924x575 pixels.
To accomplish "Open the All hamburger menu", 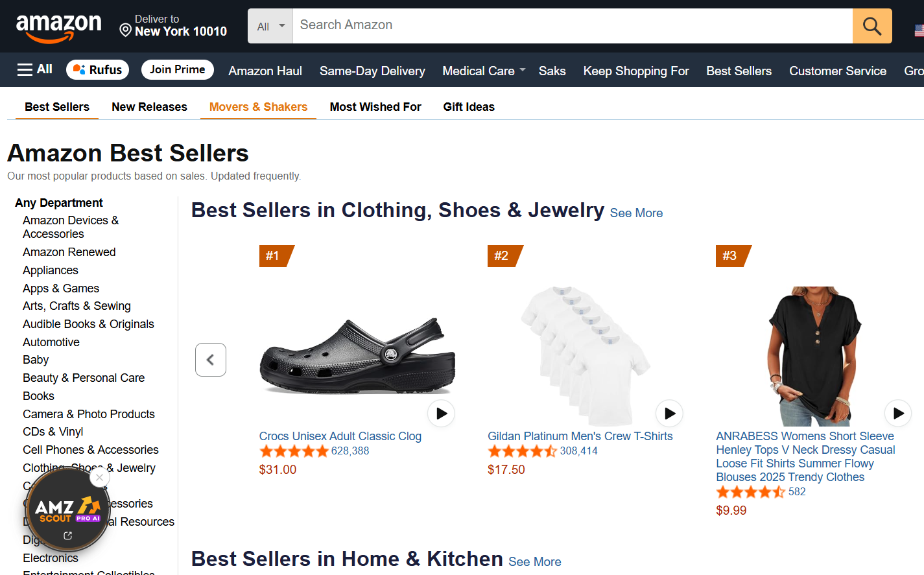I will tap(34, 69).
